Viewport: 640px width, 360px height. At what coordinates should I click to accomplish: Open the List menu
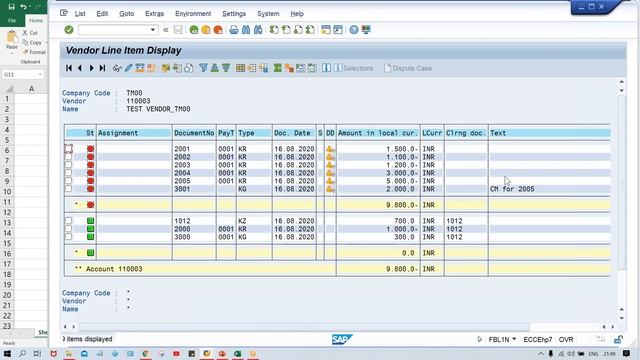tap(80, 13)
